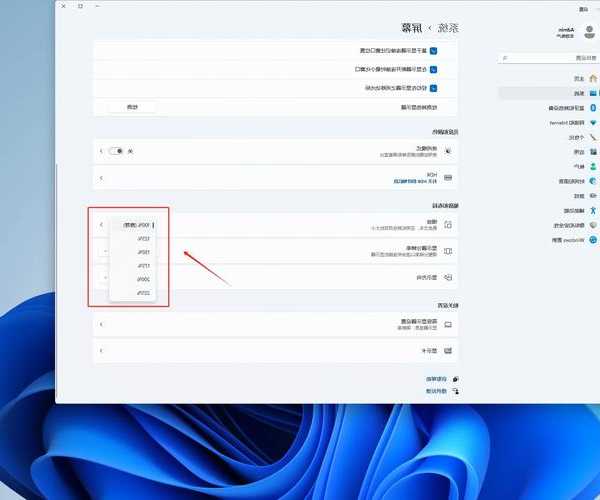This screenshot has height=500, width=600.
Task: Click the Personalization paintbrush icon
Action: click(593, 137)
